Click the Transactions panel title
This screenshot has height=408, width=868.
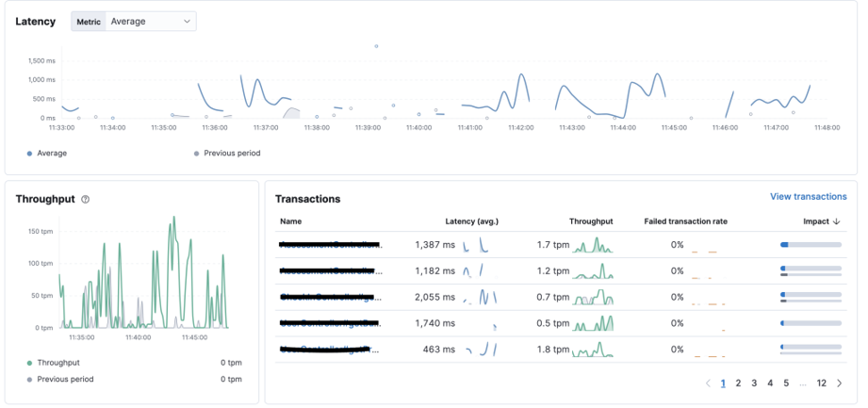pyautogui.click(x=308, y=199)
